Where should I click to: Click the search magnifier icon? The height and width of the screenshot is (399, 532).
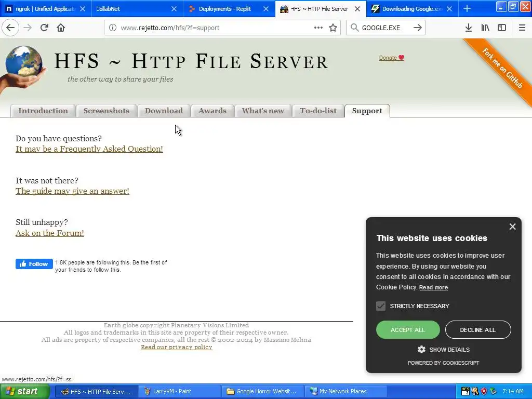tap(354, 28)
